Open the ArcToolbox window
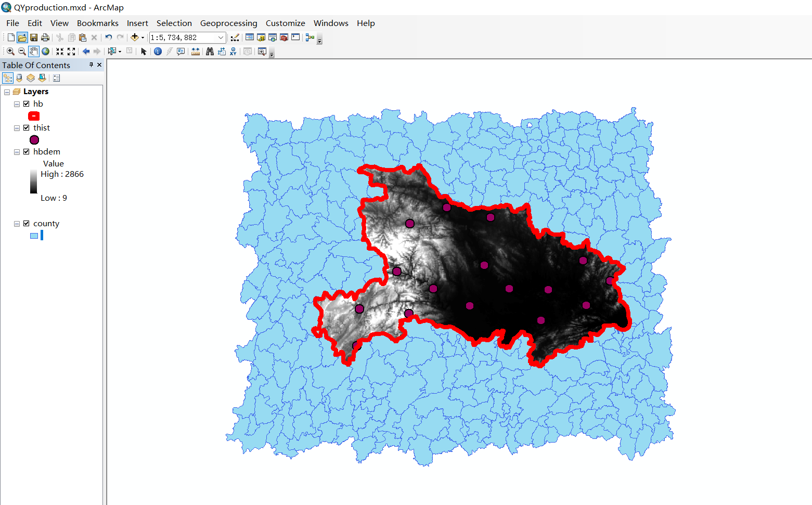Image resolution: width=812 pixels, height=505 pixels. pyautogui.click(x=283, y=37)
